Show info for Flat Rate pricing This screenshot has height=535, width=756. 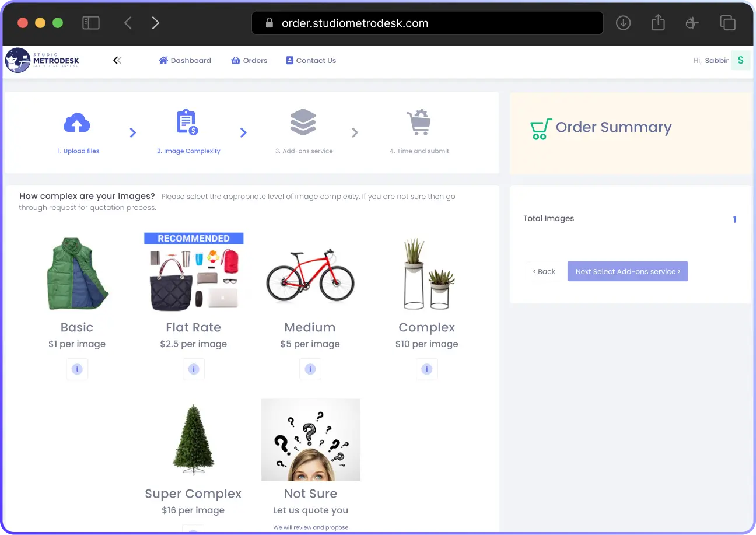[x=194, y=369]
